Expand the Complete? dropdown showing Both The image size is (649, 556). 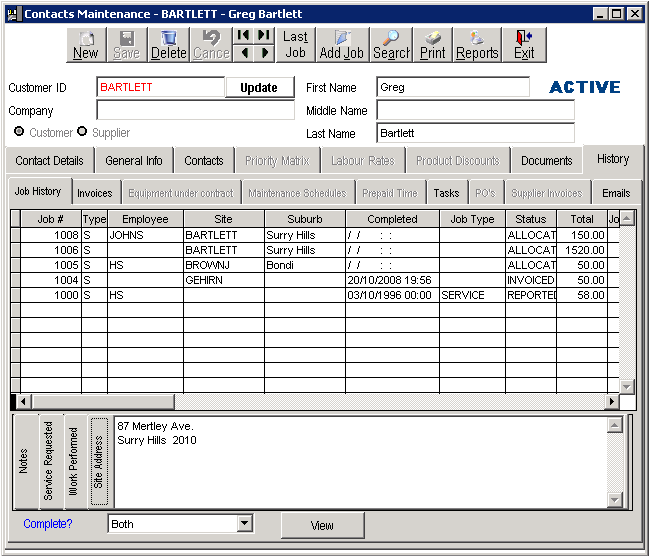click(245, 524)
